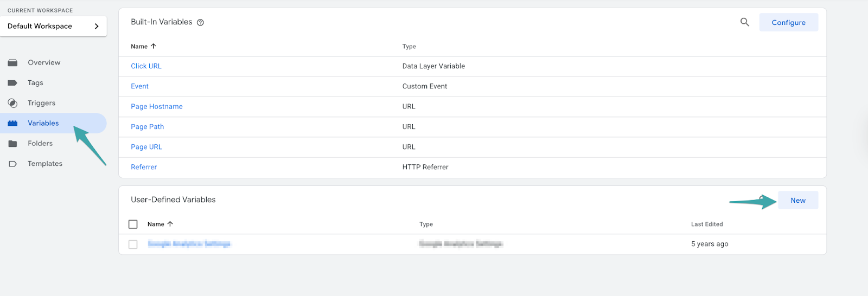Open the Page Hostname variable link
Viewport: 868px width, 296px height.
click(x=156, y=107)
